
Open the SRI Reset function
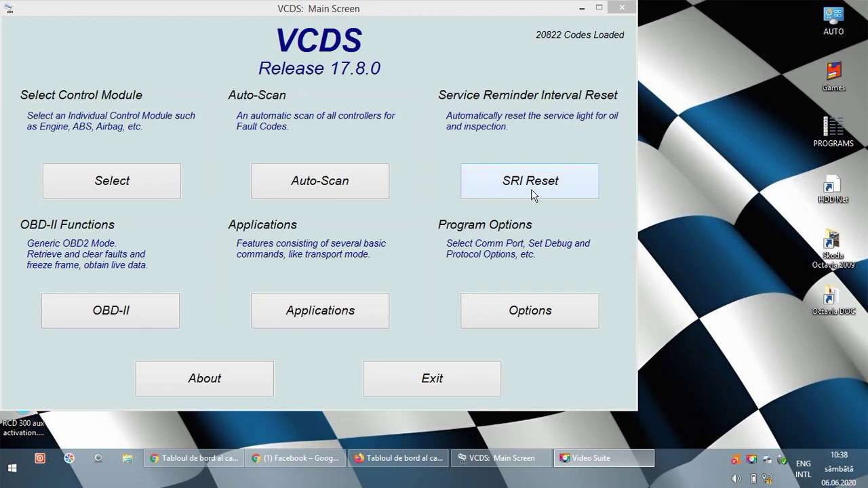point(530,181)
